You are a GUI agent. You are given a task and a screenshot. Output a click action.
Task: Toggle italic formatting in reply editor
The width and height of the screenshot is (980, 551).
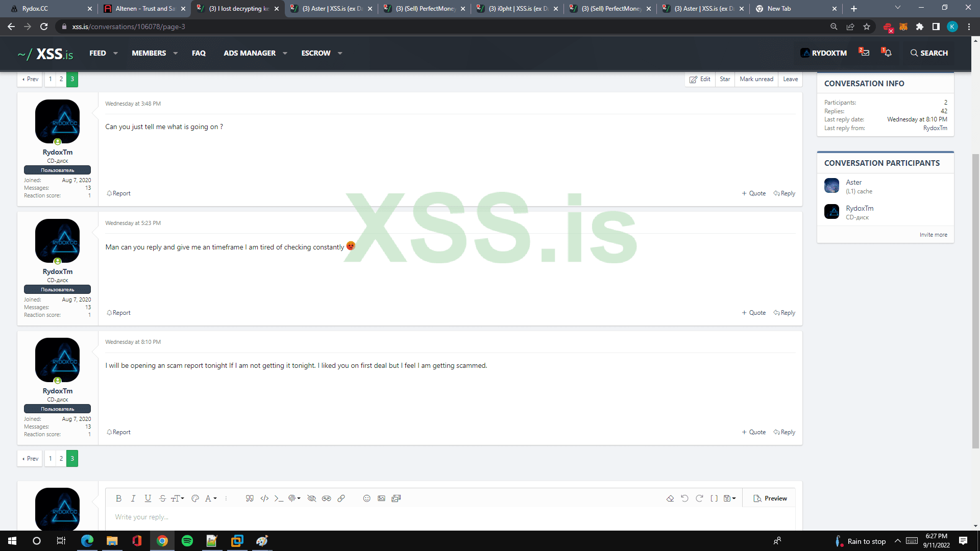pyautogui.click(x=133, y=498)
